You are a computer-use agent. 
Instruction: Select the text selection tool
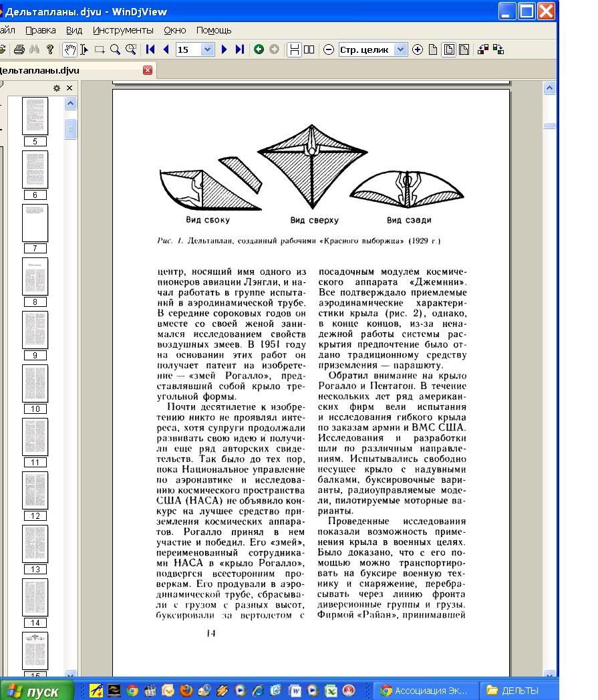click(x=84, y=49)
